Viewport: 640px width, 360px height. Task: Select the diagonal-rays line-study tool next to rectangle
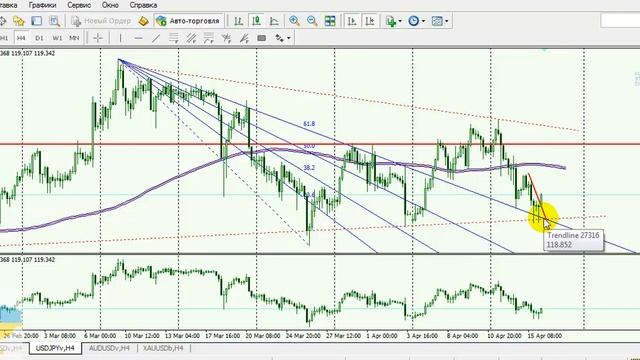244,38
